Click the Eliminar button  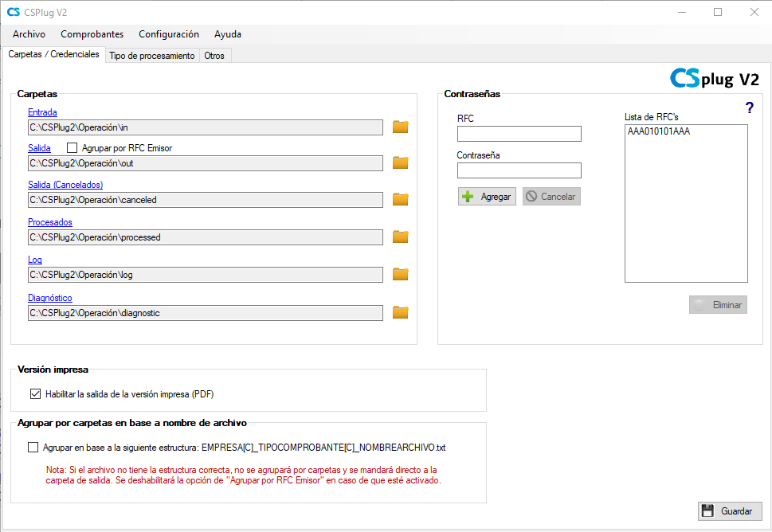point(719,305)
